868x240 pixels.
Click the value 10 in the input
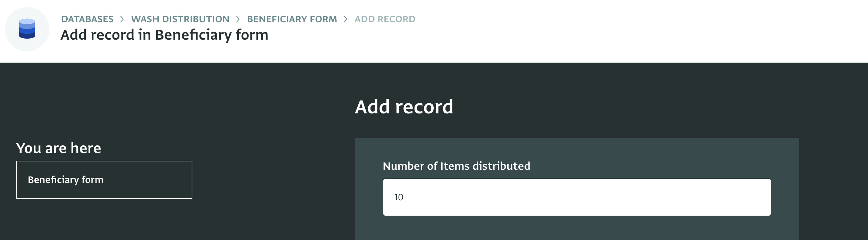point(399,197)
